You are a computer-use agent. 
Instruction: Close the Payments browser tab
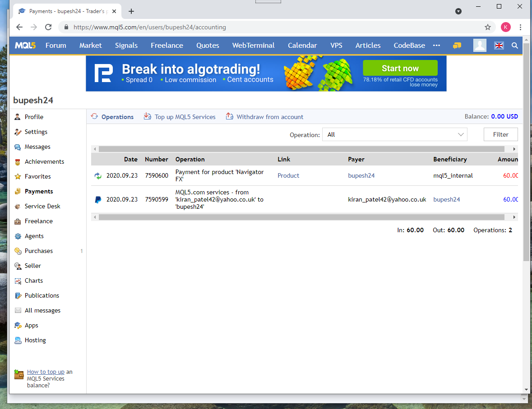coord(114,11)
